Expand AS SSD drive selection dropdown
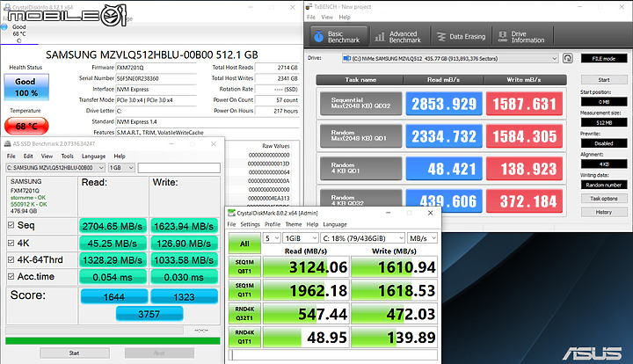Screen dimensions: 633x364 pos(55,167)
